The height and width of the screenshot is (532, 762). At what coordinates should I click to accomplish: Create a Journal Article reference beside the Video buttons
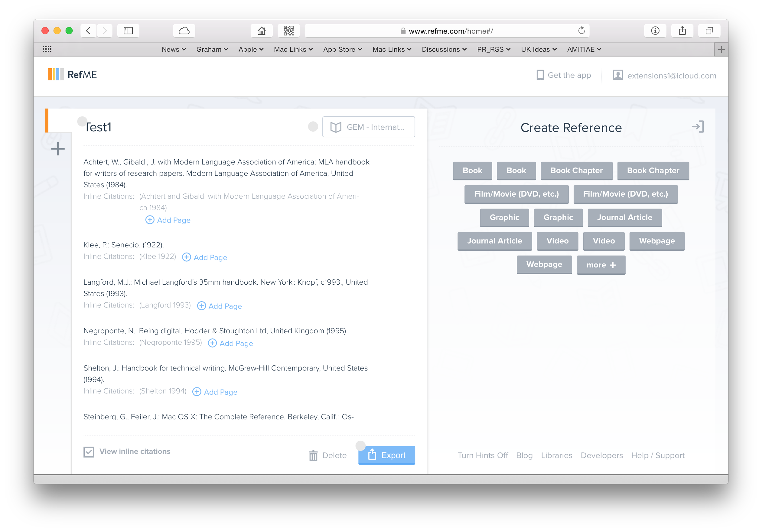(x=494, y=241)
